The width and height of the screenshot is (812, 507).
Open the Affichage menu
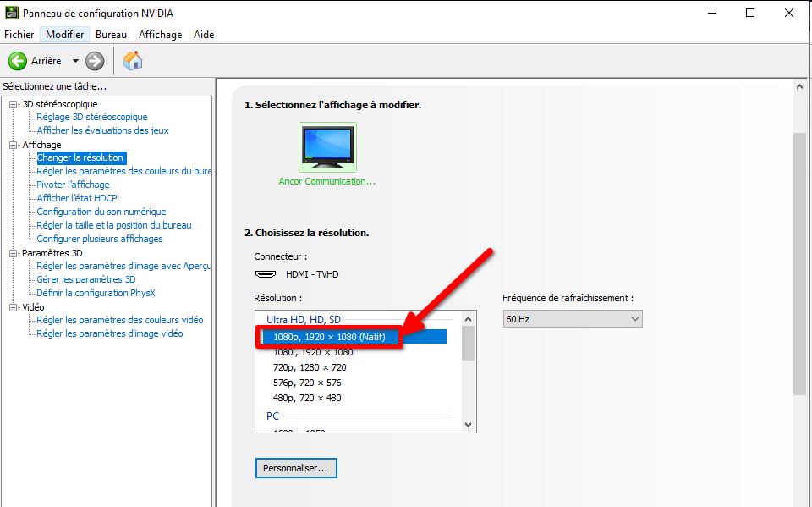tap(161, 34)
